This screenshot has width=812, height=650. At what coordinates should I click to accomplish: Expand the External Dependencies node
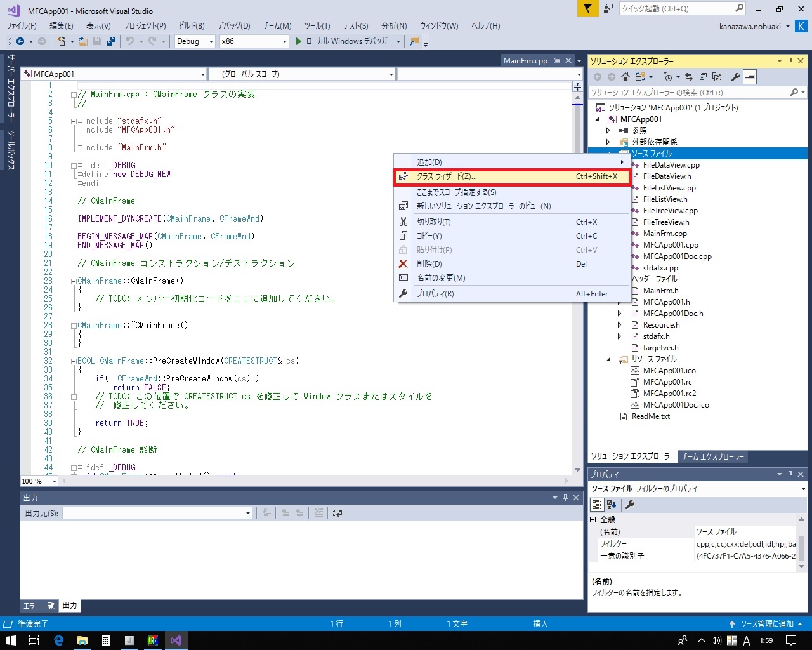tap(608, 142)
